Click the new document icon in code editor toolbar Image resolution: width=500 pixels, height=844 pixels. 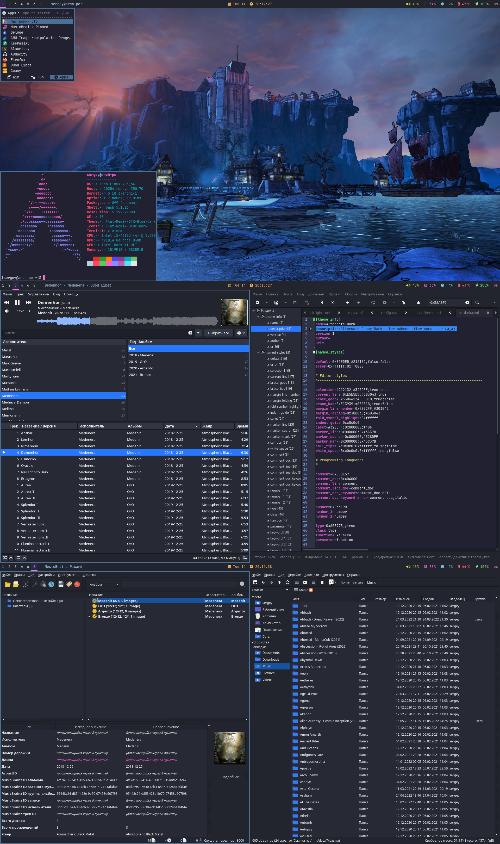pyautogui.click(x=258, y=303)
